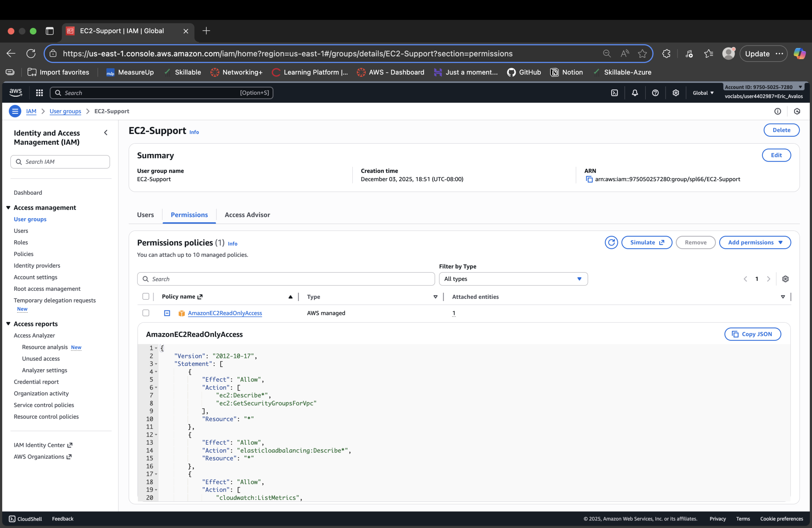This screenshot has height=528, width=812.
Task: Expand the Add permissions dropdown
Action: [x=755, y=242]
